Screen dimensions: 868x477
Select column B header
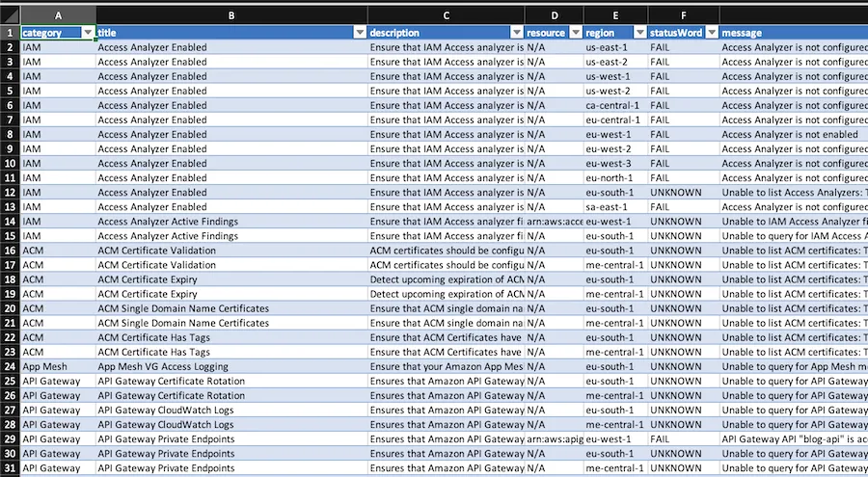tap(231, 15)
